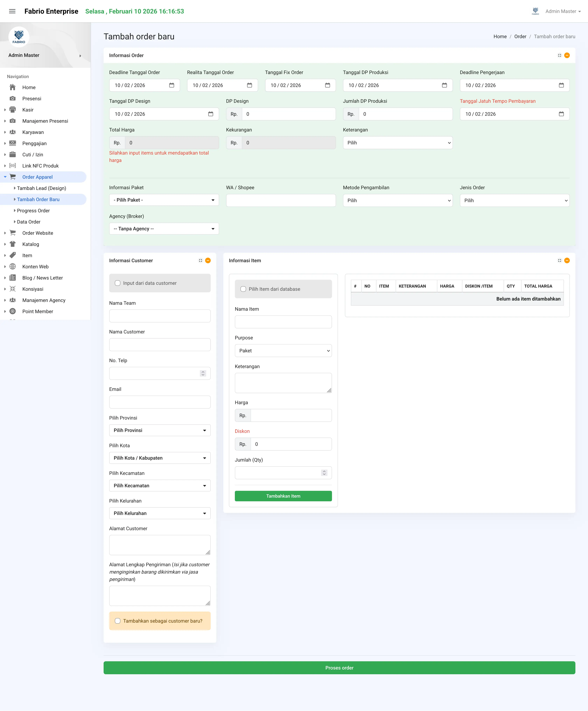Check Pilih Item dari database
Viewport: 588px width, 711px height.
(243, 289)
